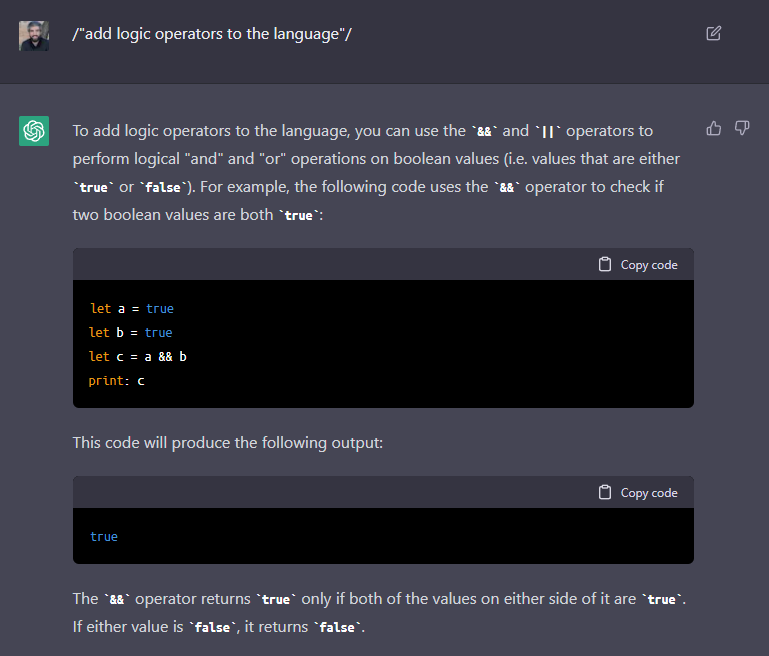The height and width of the screenshot is (656, 769).
Task: Click the thumbs up icon
Action: click(x=714, y=128)
